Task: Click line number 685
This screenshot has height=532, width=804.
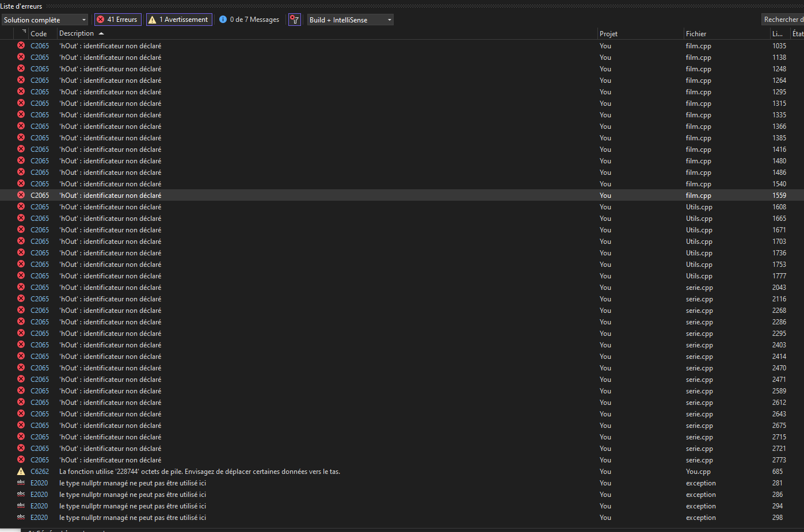Action: [x=778, y=472]
